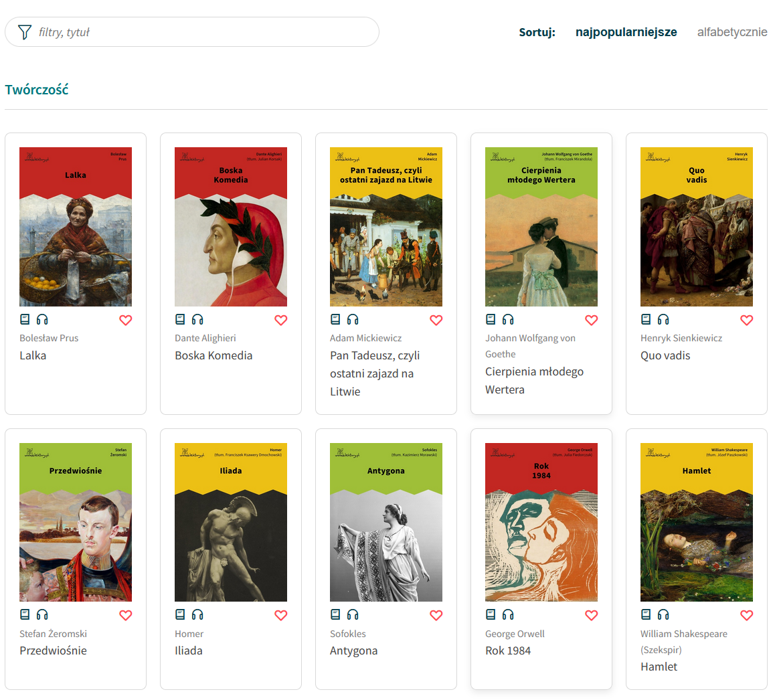Click the book icon under Boska Komedia
Viewport: 773px width, 700px height.
click(x=180, y=319)
